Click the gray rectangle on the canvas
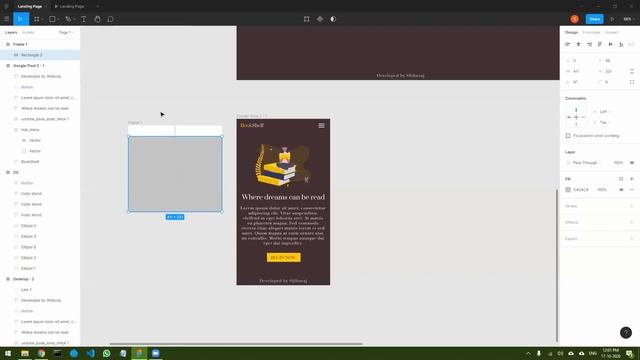640x360 pixels. coord(176,174)
